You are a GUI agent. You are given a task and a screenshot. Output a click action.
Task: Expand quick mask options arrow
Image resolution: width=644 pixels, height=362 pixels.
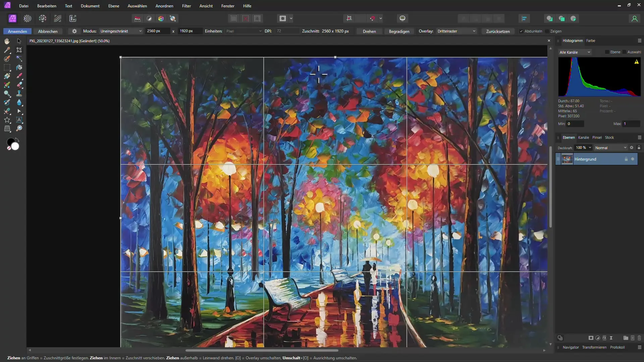pyautogui.click(x=291, y=18)
